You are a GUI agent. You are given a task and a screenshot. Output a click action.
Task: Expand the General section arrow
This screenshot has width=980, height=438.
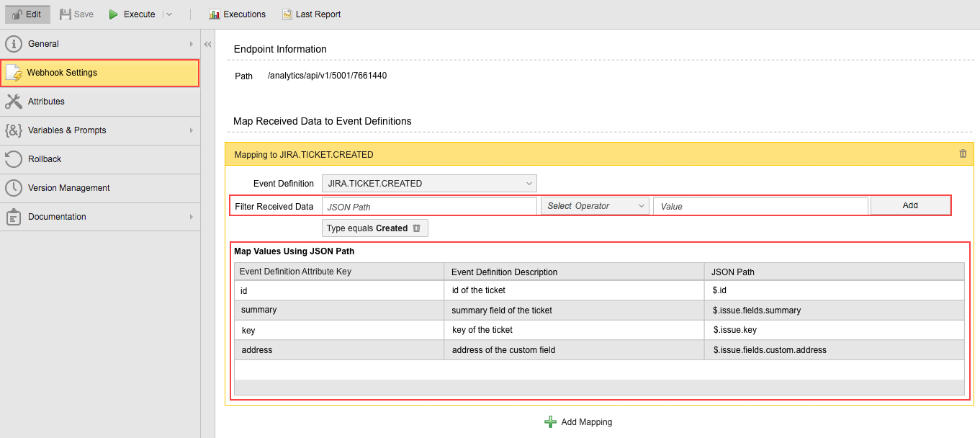tap(191, 44)
